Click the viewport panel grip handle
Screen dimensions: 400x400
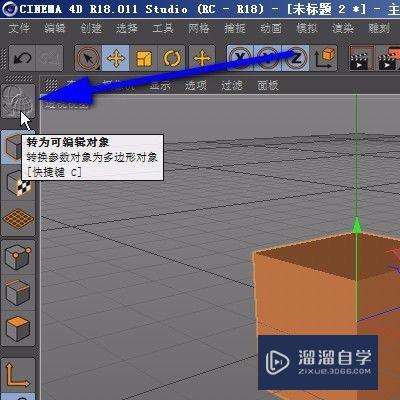[51, 85]
